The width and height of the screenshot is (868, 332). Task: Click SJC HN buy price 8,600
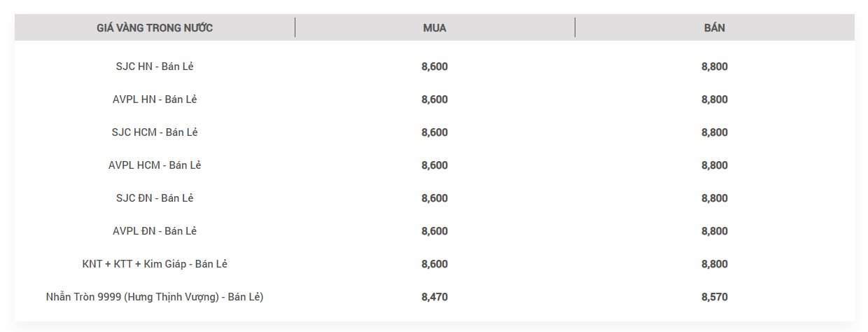click(435, 67)
